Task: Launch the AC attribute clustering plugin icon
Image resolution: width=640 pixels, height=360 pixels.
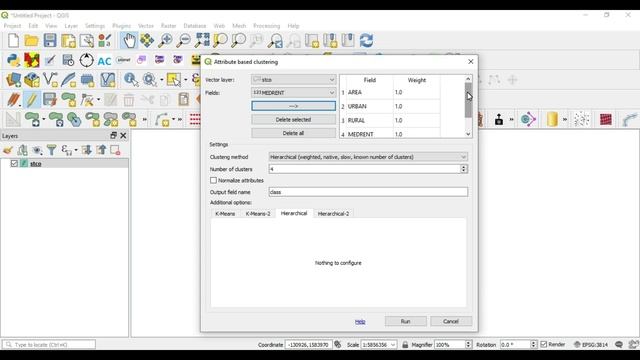Action: [x=104, y=61]
